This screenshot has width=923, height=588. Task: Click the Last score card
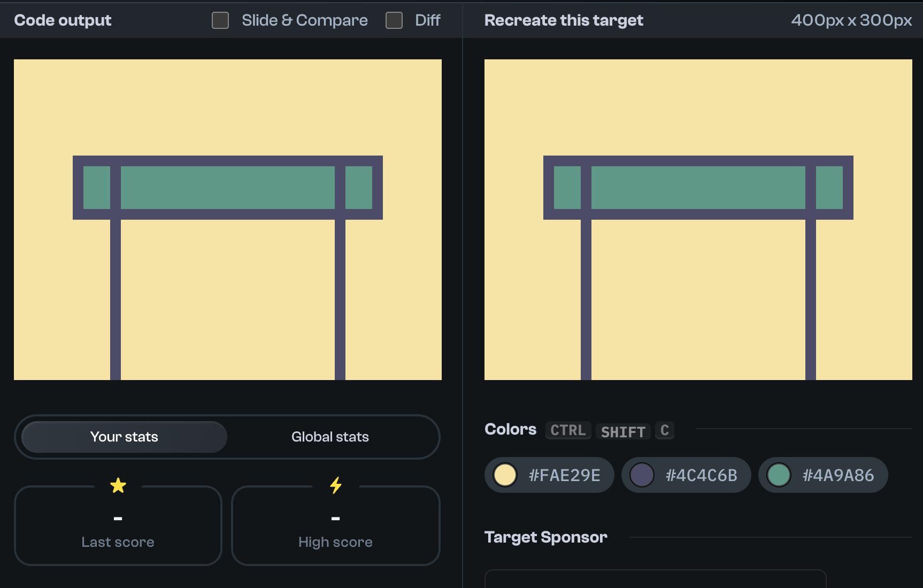click(x=118, y=525)
